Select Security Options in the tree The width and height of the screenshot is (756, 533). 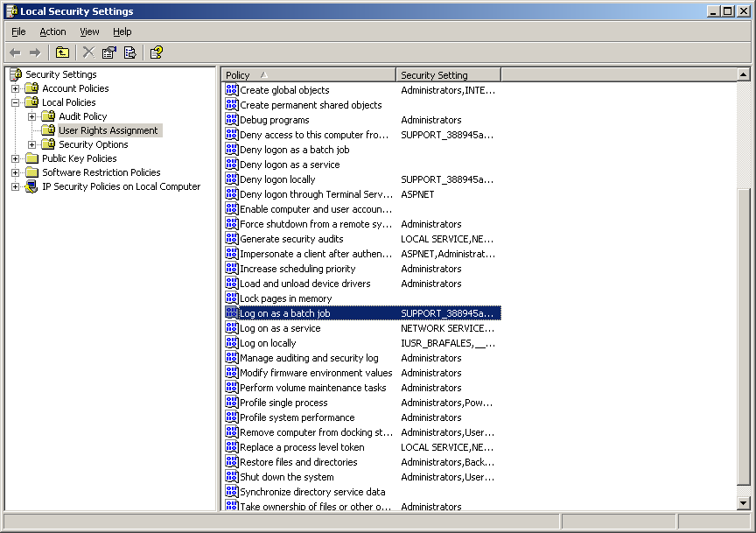[x=93, y=144]
